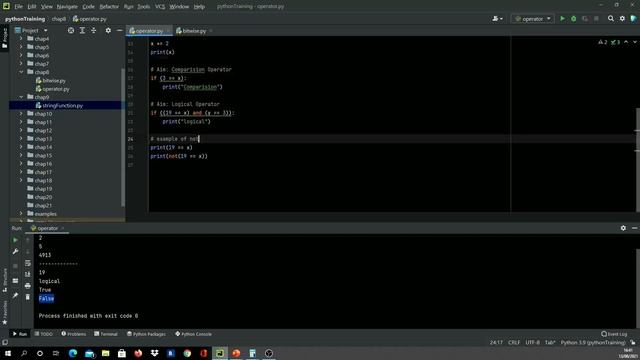The image size is (640, 360).
Task: Switch to the bitwise.py editor tab
Action: click(194, 31)
